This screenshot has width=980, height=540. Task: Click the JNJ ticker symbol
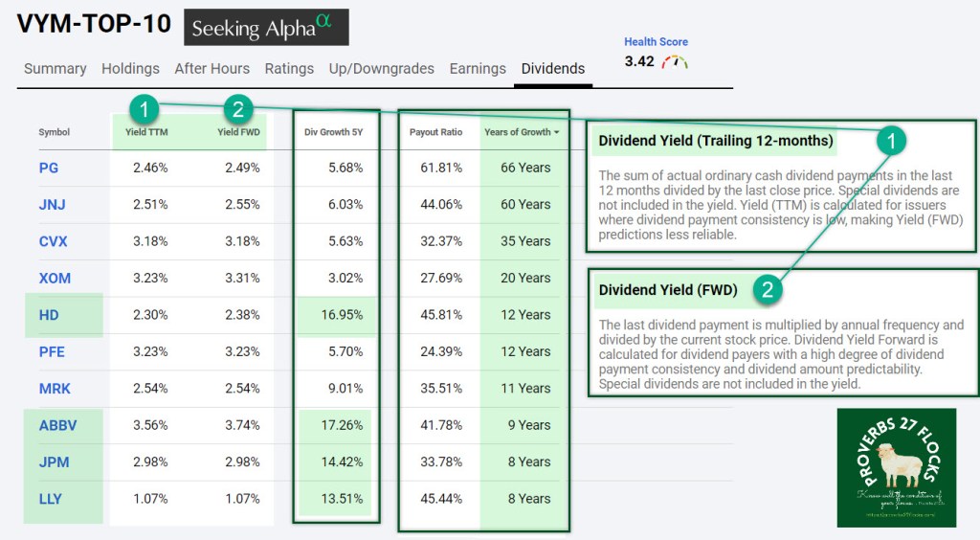[x=53, y=204]
